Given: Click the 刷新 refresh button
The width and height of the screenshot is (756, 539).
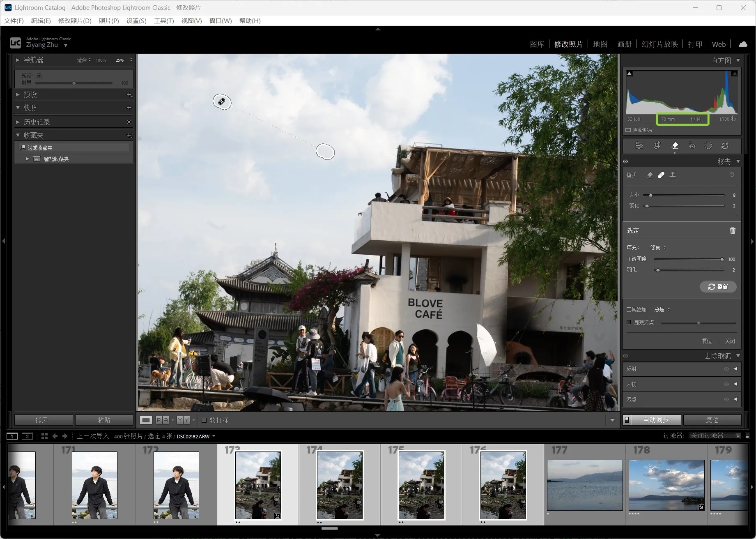Looking at the screenshot, I should point(718,287).
